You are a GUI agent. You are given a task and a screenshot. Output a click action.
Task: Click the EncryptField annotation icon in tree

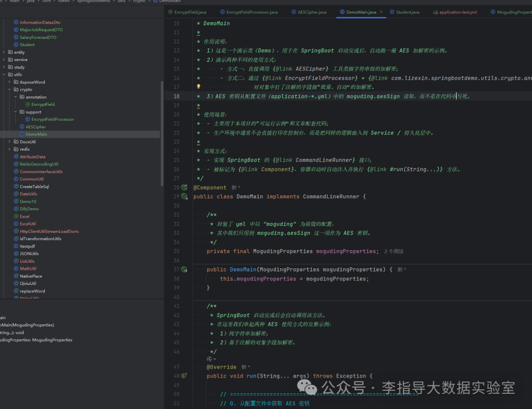click(x=28, y=104)
